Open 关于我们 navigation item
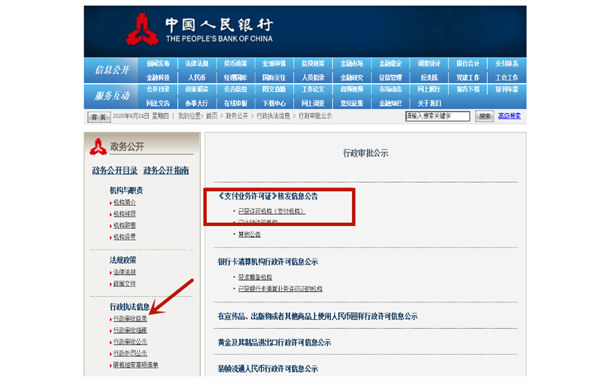The image size is (600, 381). click(x=429, y=103)
